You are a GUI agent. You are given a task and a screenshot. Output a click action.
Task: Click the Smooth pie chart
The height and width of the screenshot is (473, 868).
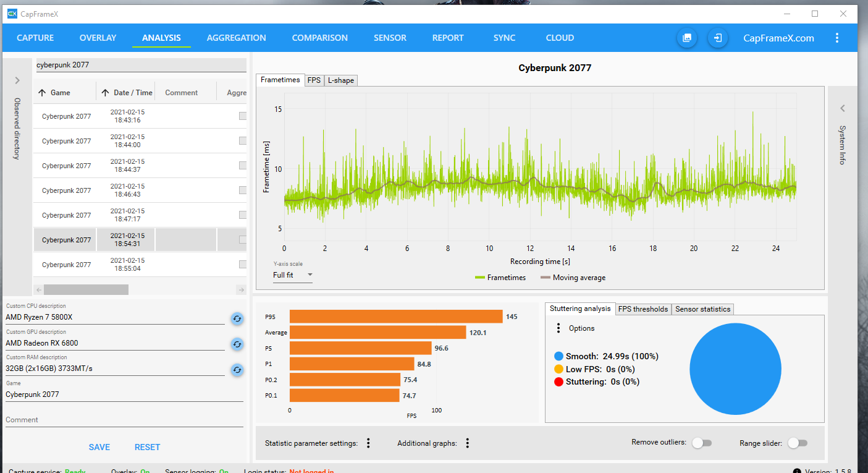736,369
